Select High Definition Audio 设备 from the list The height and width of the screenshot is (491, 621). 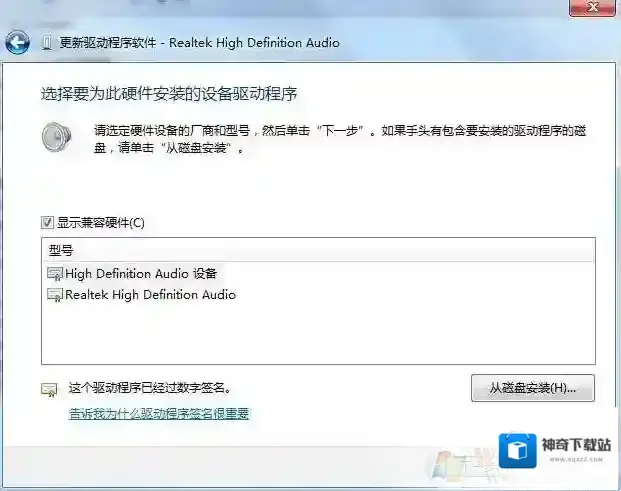140,274
